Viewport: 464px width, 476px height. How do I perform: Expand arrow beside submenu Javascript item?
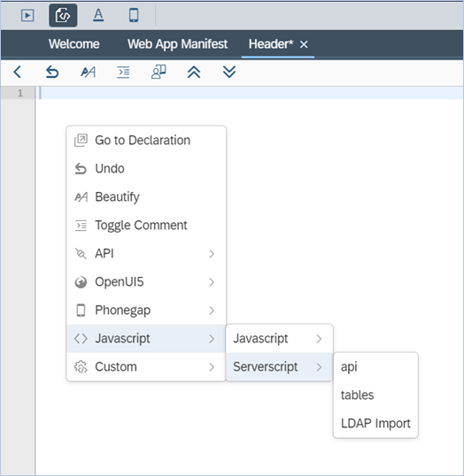(x=319, y=339)
